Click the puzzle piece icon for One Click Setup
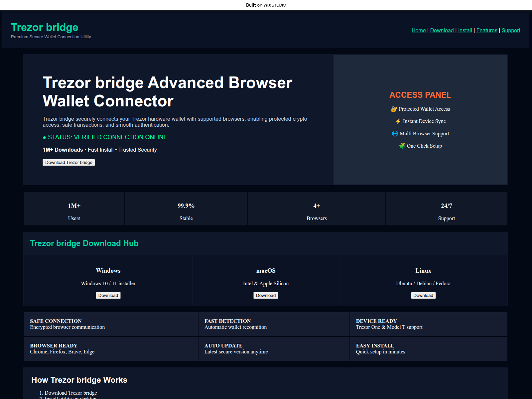Screen dimensions: 532x399 click(402, 146)
